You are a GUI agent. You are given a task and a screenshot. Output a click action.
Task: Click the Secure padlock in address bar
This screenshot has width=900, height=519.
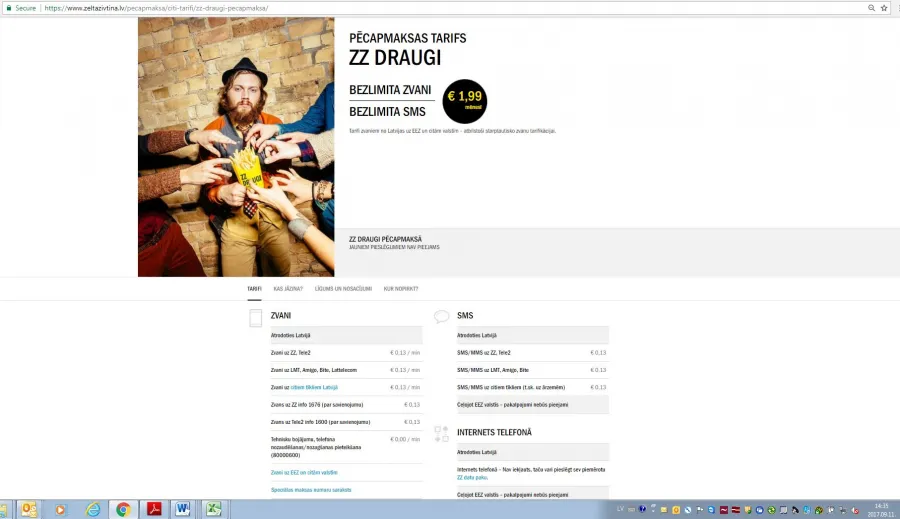[x=9, y=8]
